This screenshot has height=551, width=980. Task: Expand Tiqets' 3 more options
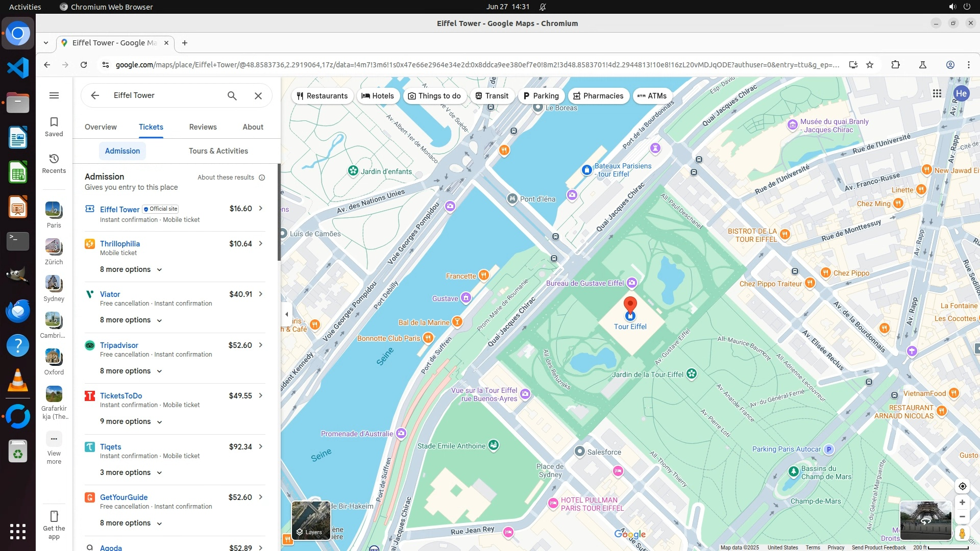(x=131, y=472)
